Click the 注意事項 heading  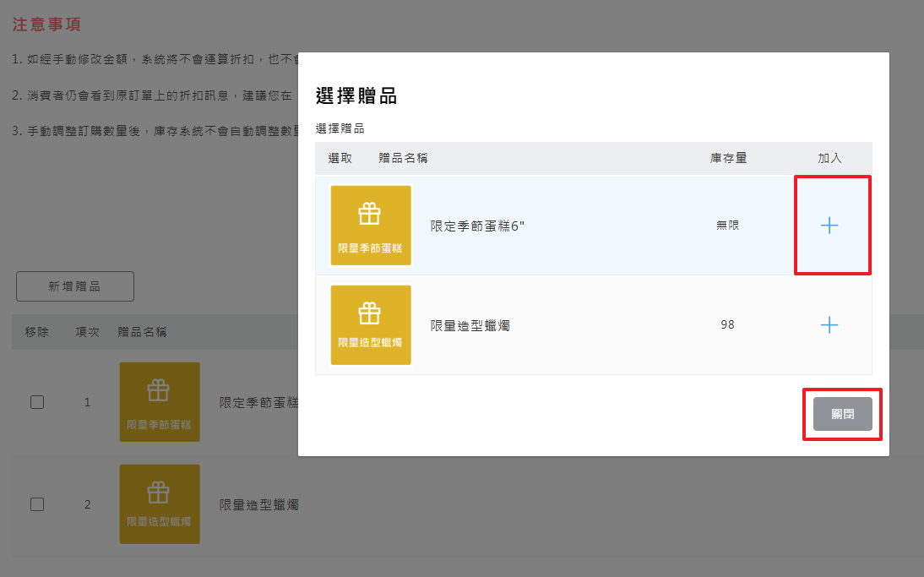(x=46, y=24)
